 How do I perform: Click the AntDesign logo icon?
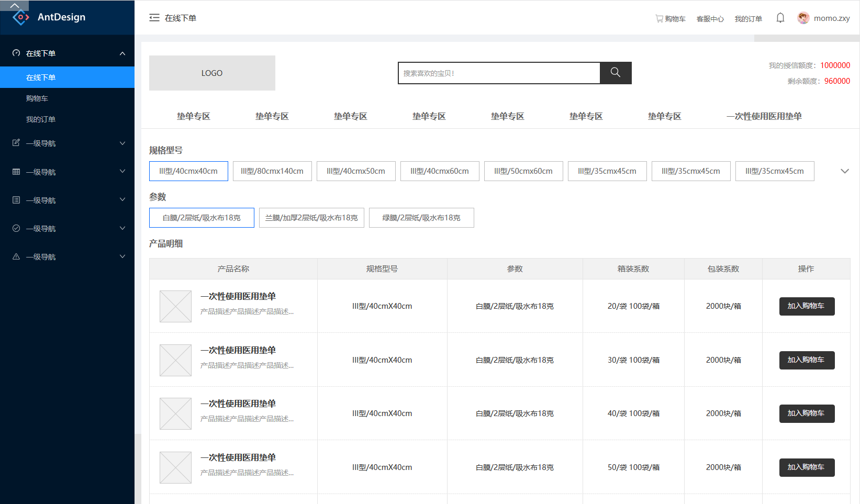(20, 17)
